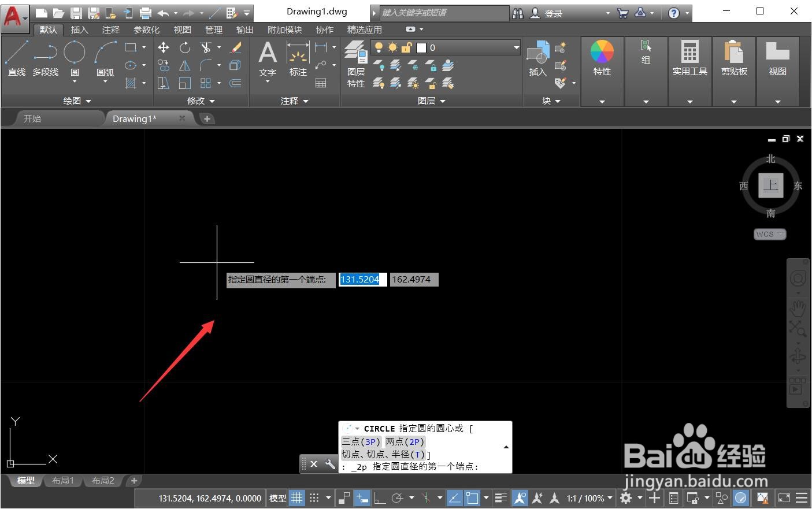
Task: Insert a Table from the annotation panel
Action: point(321,83)
